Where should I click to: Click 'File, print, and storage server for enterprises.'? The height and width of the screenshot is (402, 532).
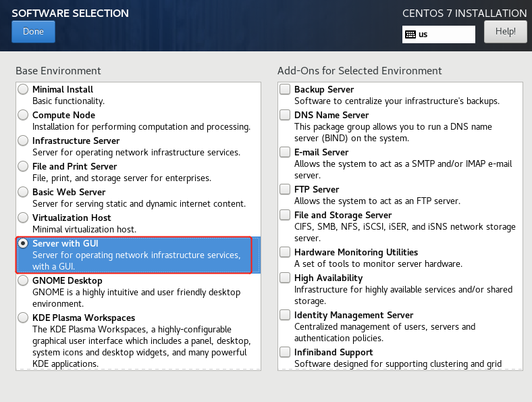click(x=122, y=178)
